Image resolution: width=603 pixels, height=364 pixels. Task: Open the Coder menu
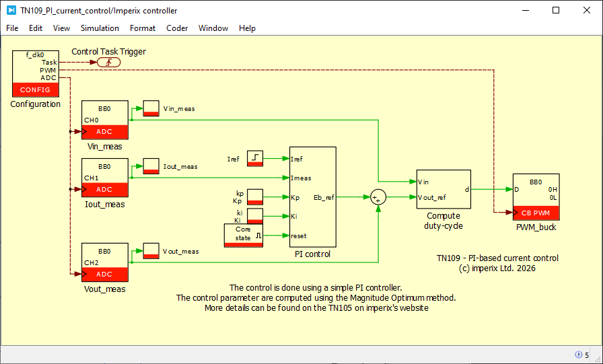(x=177, y=28)
